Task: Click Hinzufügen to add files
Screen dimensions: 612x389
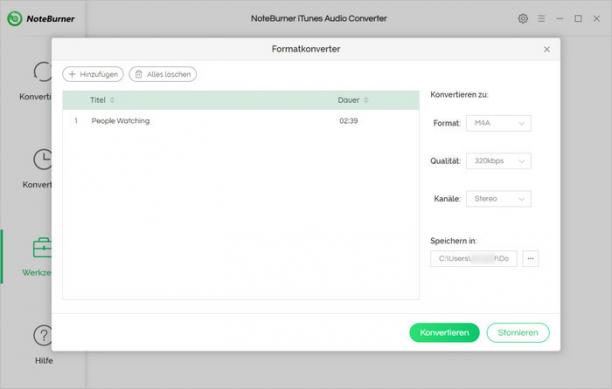Action: [93, 74]
